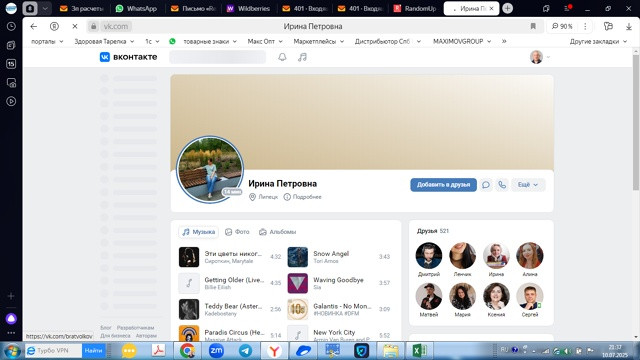
Task: Open file explorer folder in taskbar
Action: click(390, 351)
